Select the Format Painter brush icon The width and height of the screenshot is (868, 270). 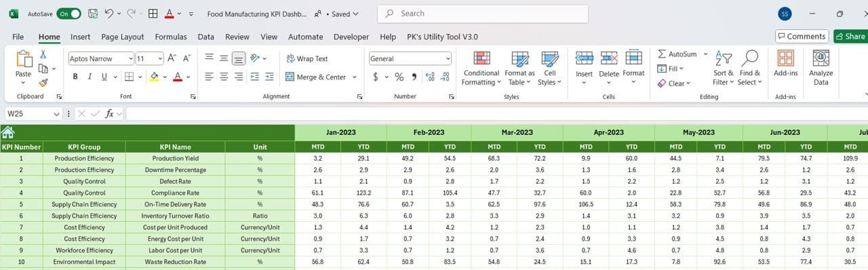(x=43, y=83)
